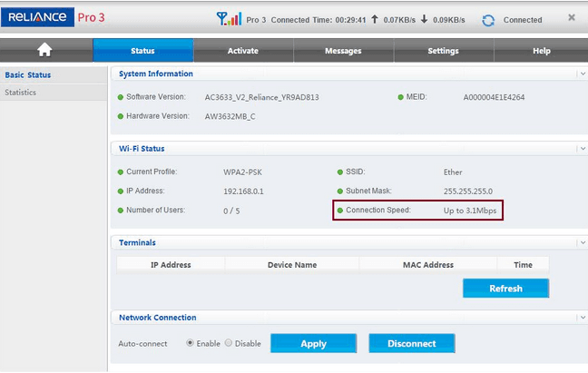The image size is (588, 373).
Task: Click the number of users 0 / 5
Action: [x=231, y=211]
